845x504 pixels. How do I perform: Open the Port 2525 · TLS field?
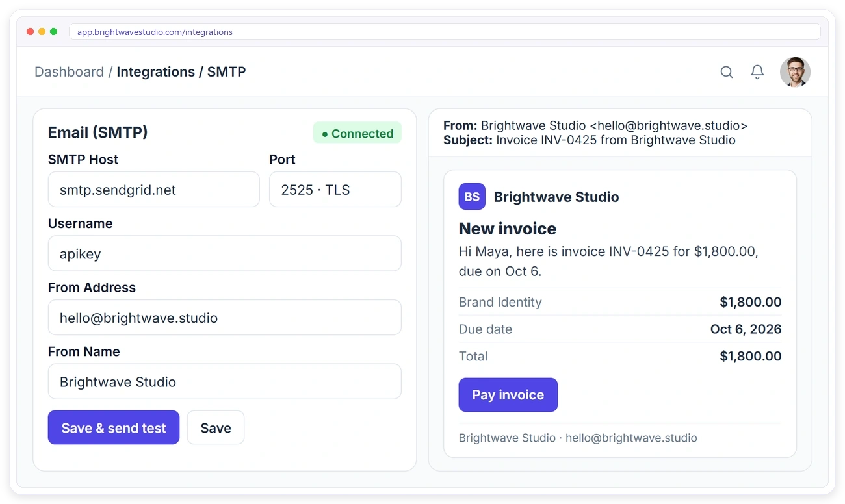335,190
